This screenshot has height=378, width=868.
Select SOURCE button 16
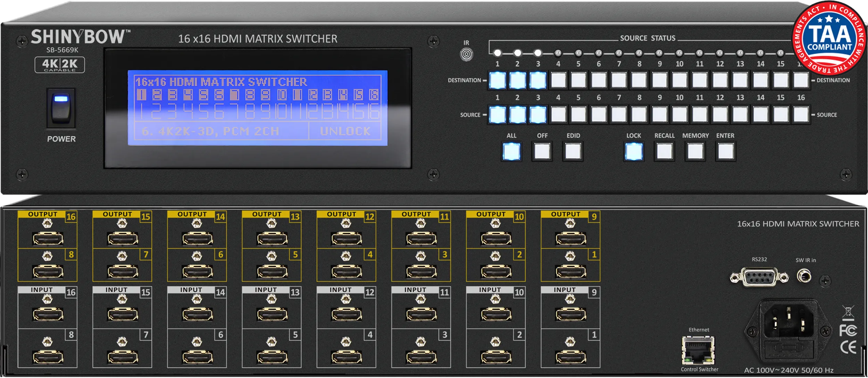(801, 115)
